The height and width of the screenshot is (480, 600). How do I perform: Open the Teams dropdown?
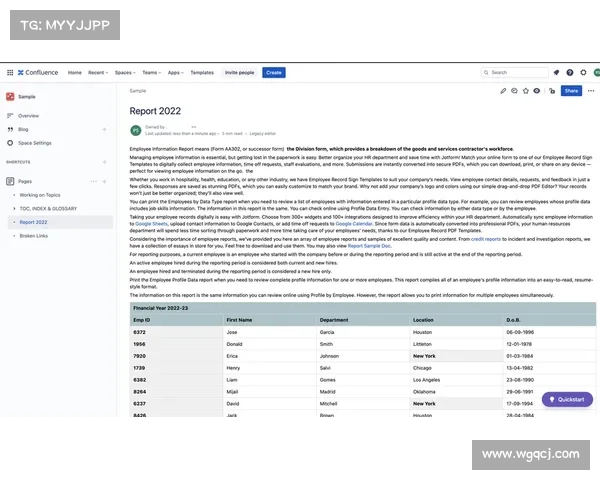[152, 72]
